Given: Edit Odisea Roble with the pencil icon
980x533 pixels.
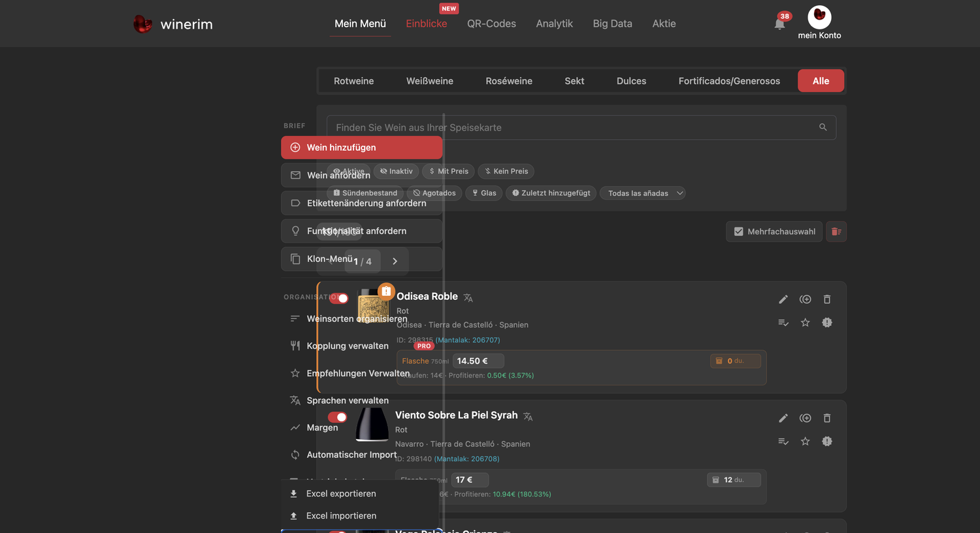Looking at the screenshot, I should point(783,299).
